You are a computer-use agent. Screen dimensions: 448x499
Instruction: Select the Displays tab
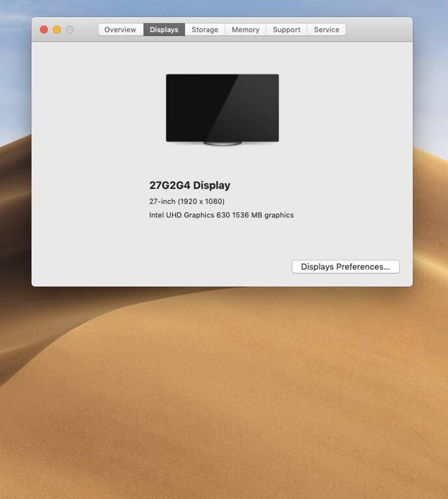[164, 29]
